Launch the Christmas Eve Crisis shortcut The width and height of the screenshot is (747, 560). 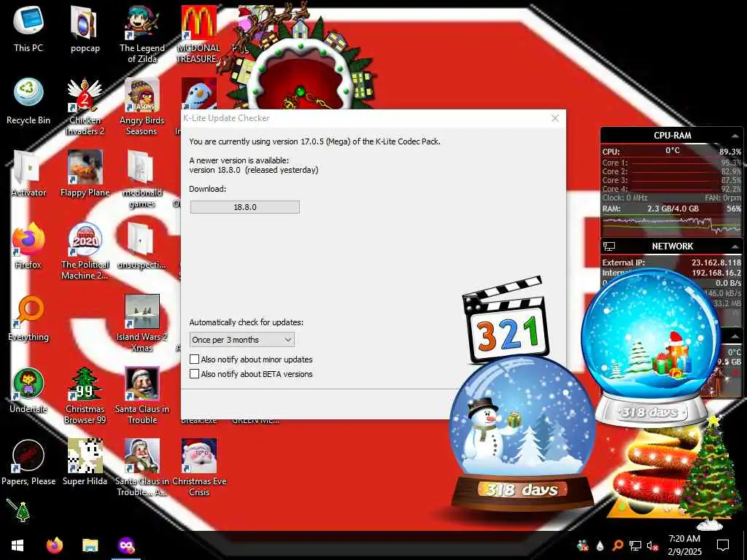199,469
